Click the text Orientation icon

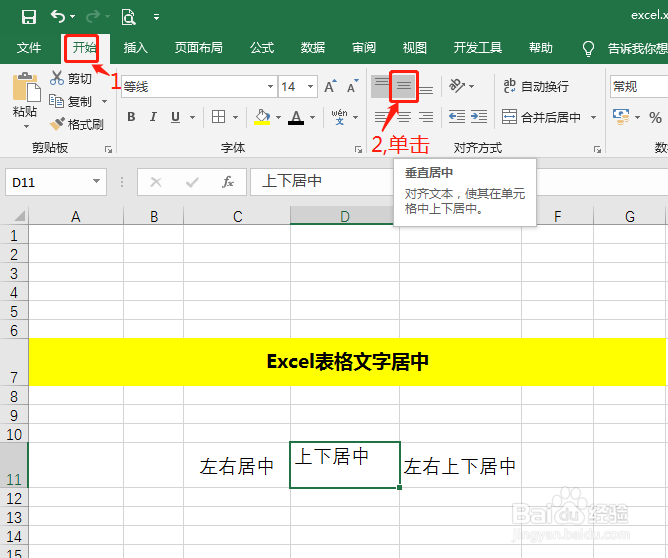[x=457, y=86]
